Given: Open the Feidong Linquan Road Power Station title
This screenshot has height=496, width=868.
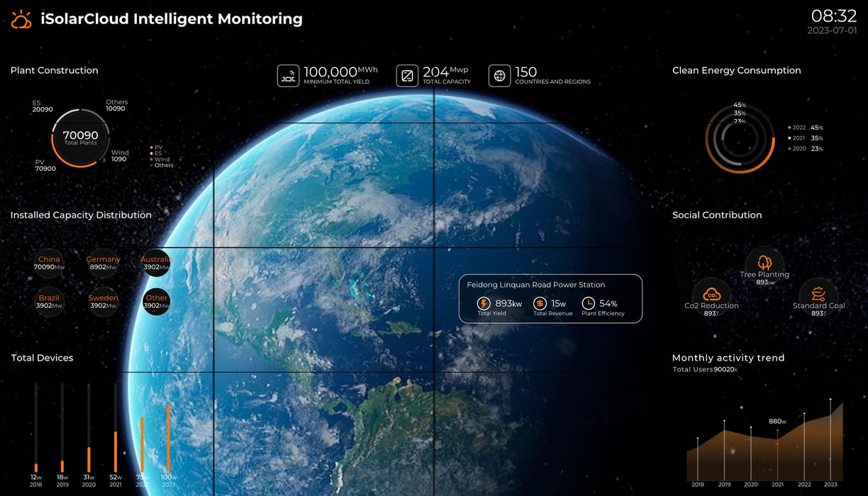Looking at the screenshot, I should (536, 285).
